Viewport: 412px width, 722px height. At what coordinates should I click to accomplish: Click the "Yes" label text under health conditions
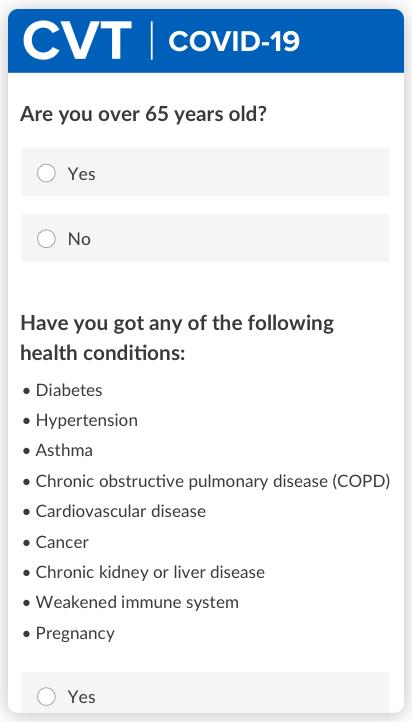(81, 697)
